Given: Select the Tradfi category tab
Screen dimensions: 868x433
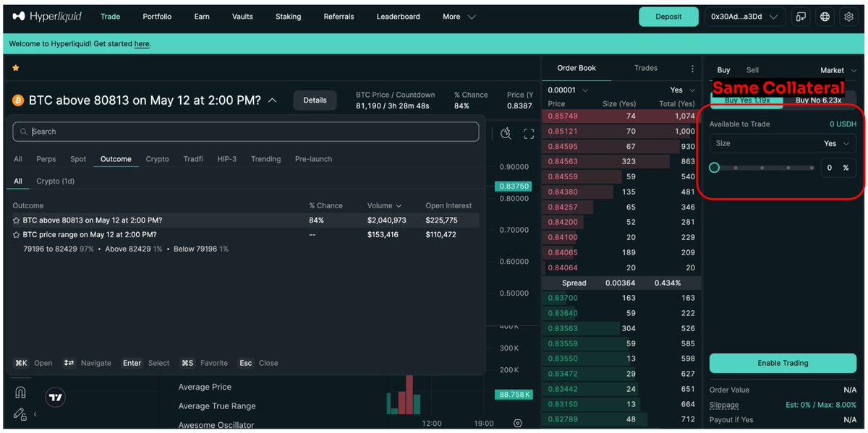Looking at the screenshot, I should click(x=193, y=159).
